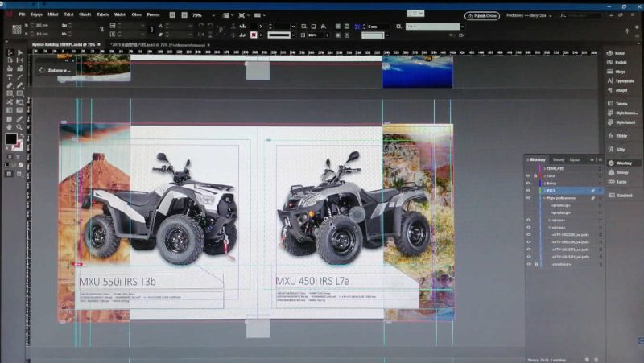Select the Gap tool
The image size is (644, 363).
click(x=19, y=60)
